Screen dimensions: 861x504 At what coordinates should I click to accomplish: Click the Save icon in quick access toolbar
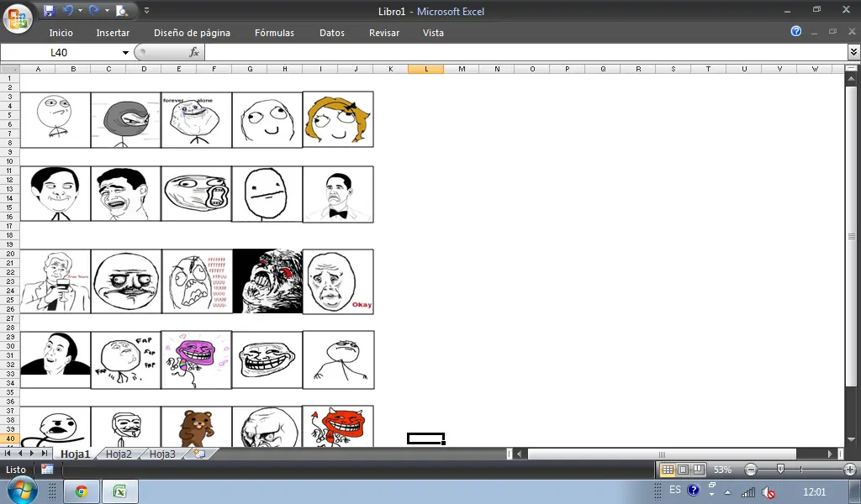(x=49, y=10)
